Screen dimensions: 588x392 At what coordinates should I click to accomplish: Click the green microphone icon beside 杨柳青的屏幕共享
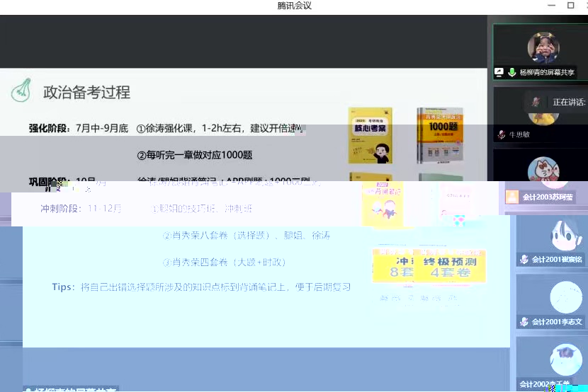(x=512, y=72)
